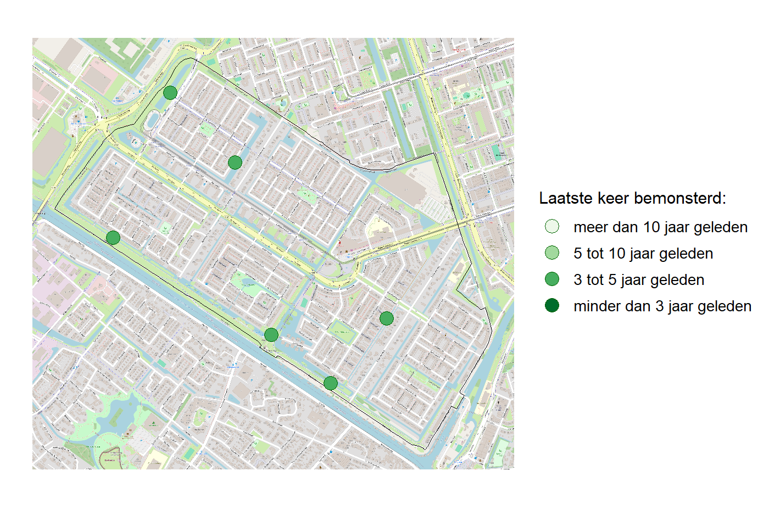The width and height of the screenshot is (769, 532).
Task: Click the 'minder dan 3 jaar geleden' legend swatch
Action: click(552, 306)
